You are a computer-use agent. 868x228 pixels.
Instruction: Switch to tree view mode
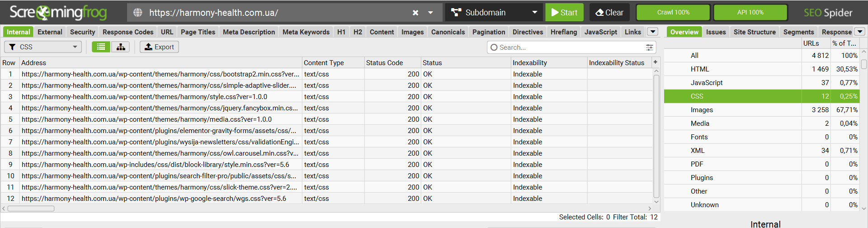121,47
